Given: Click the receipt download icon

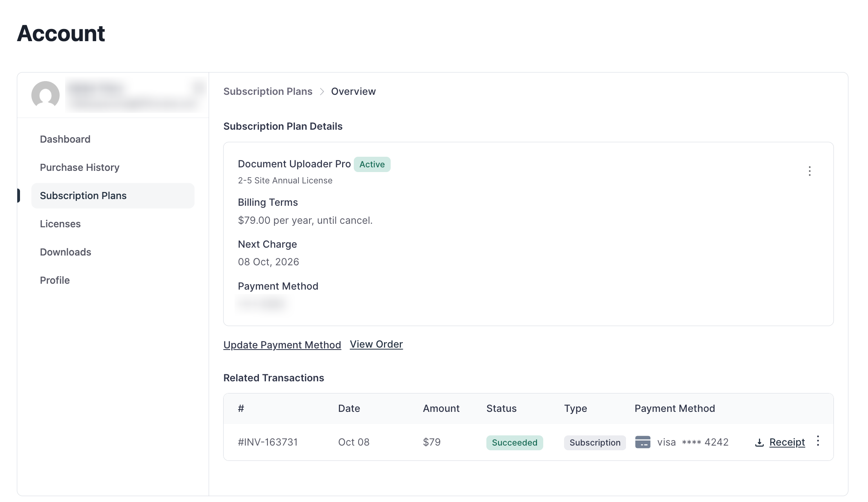Looking at the screenshot, I should (759, 442).
